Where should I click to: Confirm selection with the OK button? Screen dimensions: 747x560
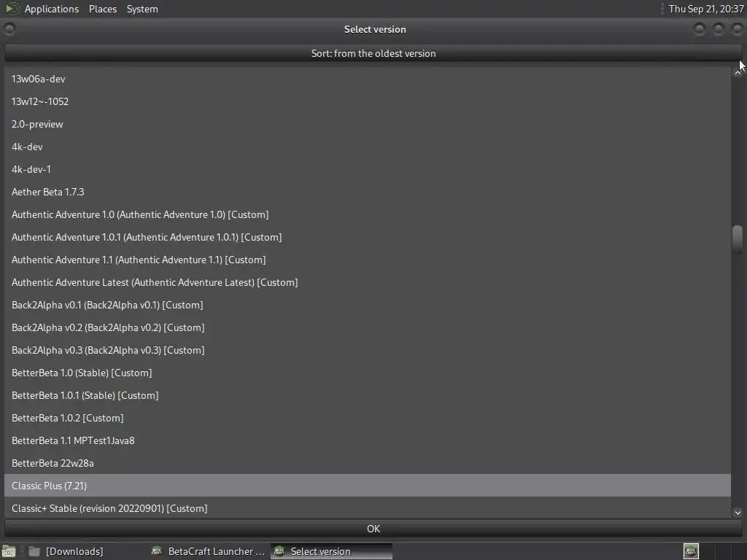[373, 529]
